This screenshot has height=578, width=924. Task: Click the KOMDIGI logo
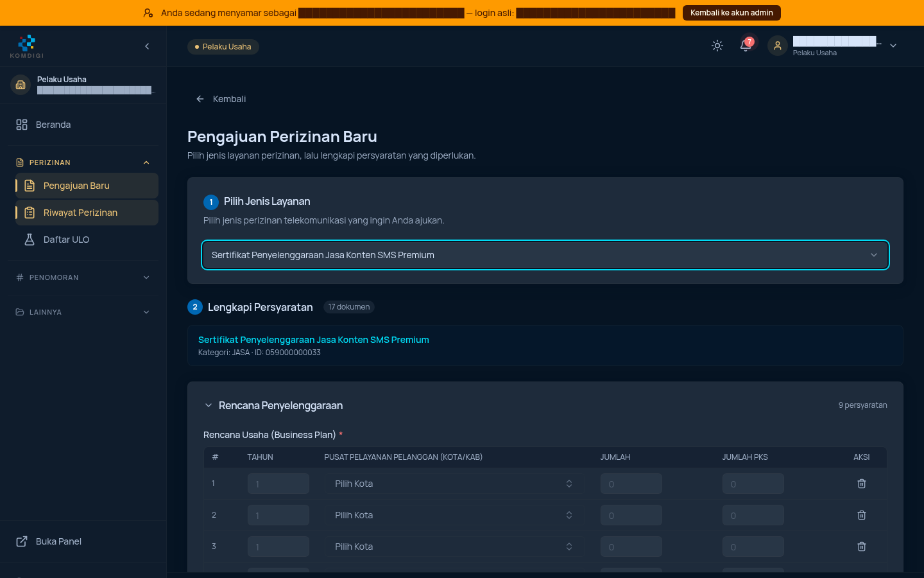point(27,46)
